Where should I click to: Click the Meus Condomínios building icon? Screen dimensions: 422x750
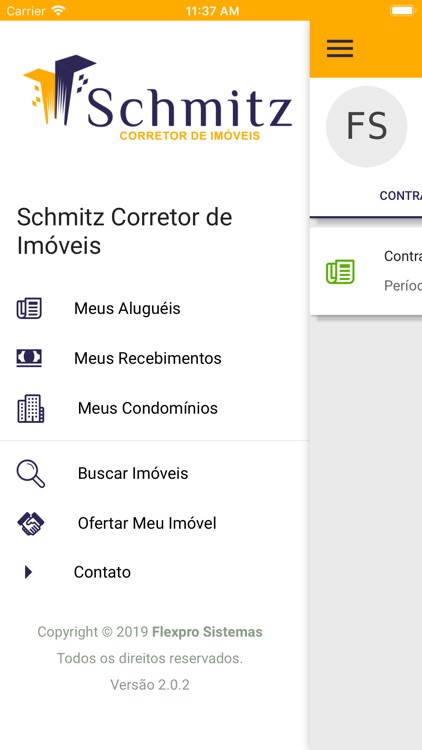coord(31,408)
